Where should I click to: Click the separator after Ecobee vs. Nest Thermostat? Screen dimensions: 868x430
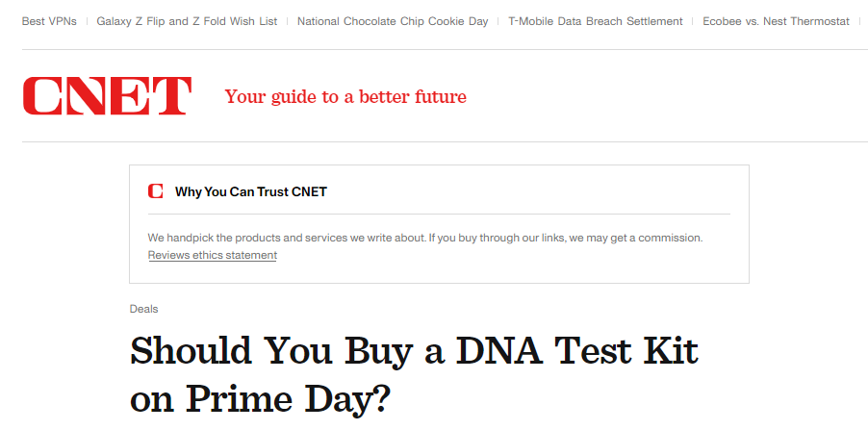click(x=858, y=21)
